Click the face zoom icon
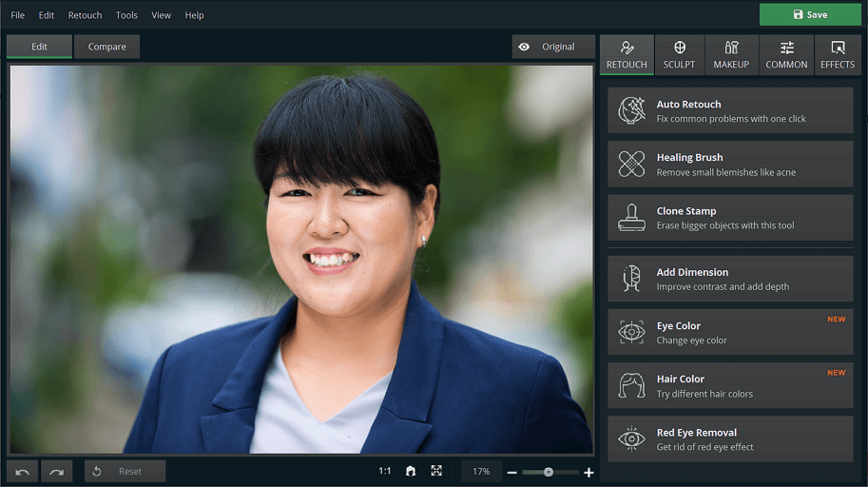Image resolution: width=868 pixels, height=487 pixels. (411, 471)
